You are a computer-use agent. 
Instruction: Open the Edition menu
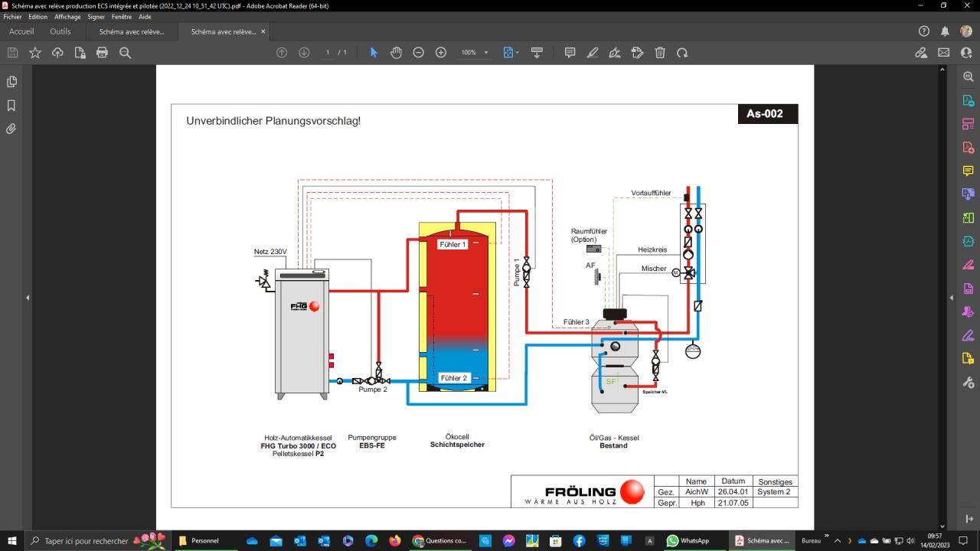point(38,17)
